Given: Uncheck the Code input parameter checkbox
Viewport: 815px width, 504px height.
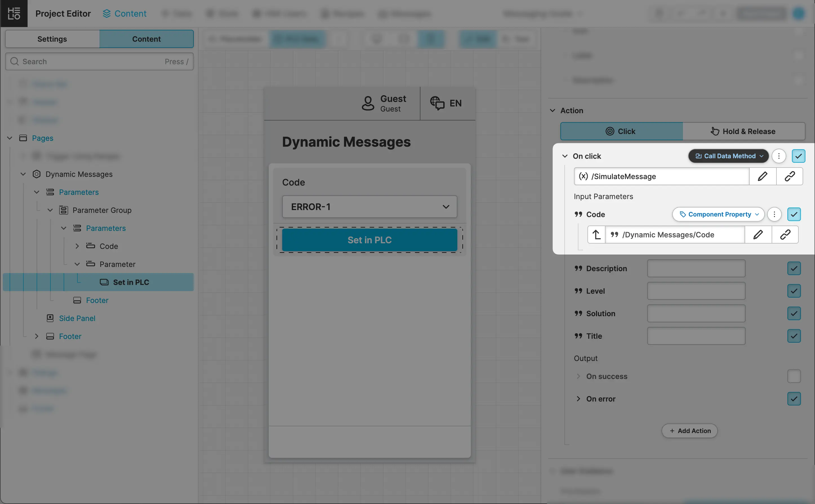Looking at the screenshot, I should point(794,214).
